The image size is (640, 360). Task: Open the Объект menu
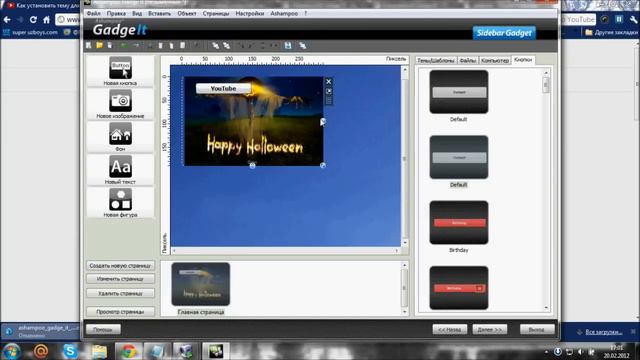coord(187,13)
